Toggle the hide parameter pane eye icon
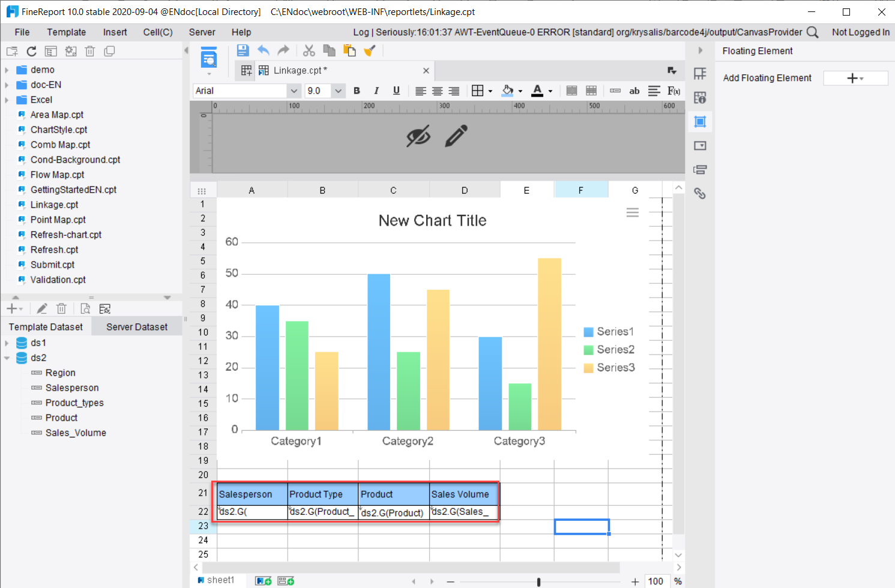Viewport: 895px width, 588px height. 419,137
